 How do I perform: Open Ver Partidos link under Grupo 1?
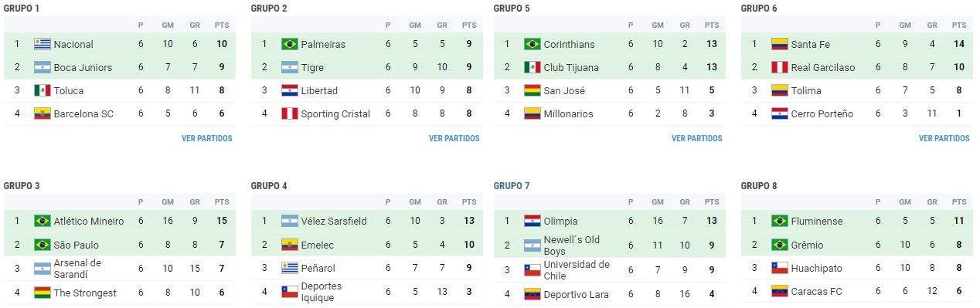tap(207, 139)
